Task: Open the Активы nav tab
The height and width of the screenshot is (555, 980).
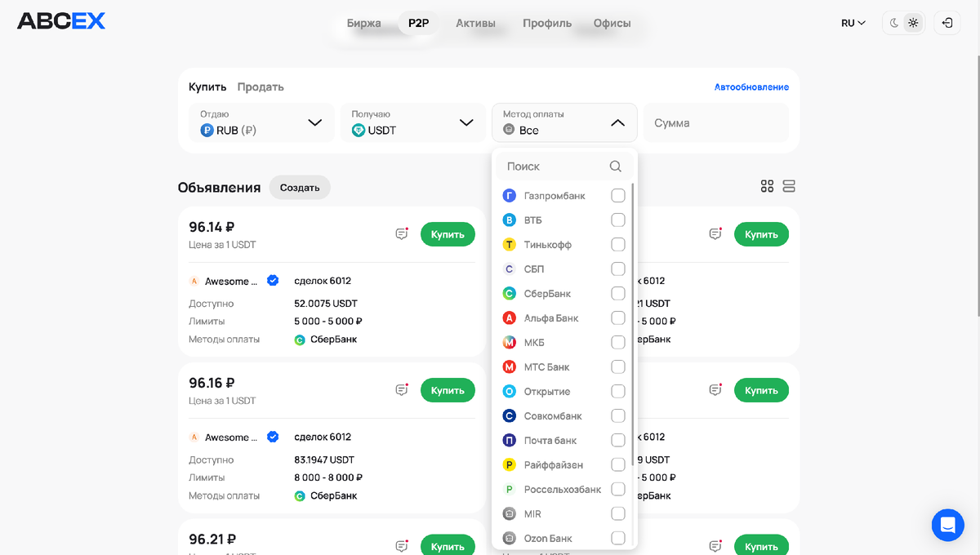Action: pos(476,23)
